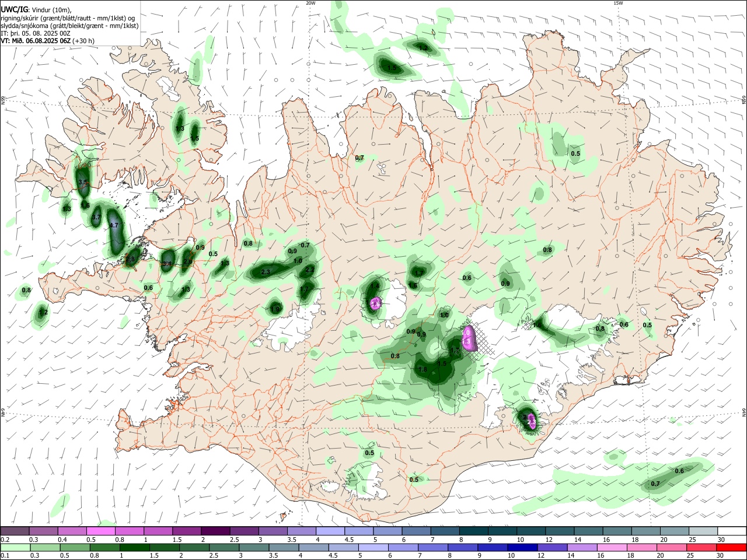Click the '15W' longitude label at the top
Viewport: 747px width, 560px height.
(618, 3)
